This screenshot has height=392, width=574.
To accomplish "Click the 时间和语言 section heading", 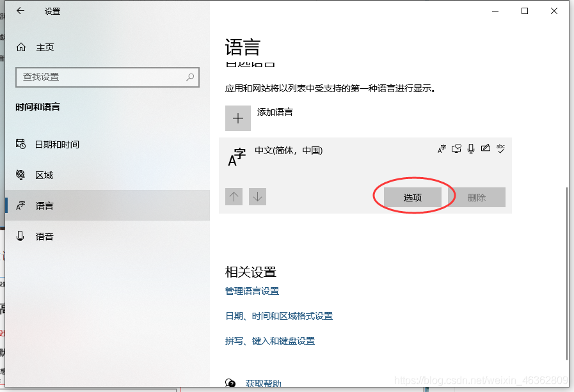I will click(x=38, y=107).
